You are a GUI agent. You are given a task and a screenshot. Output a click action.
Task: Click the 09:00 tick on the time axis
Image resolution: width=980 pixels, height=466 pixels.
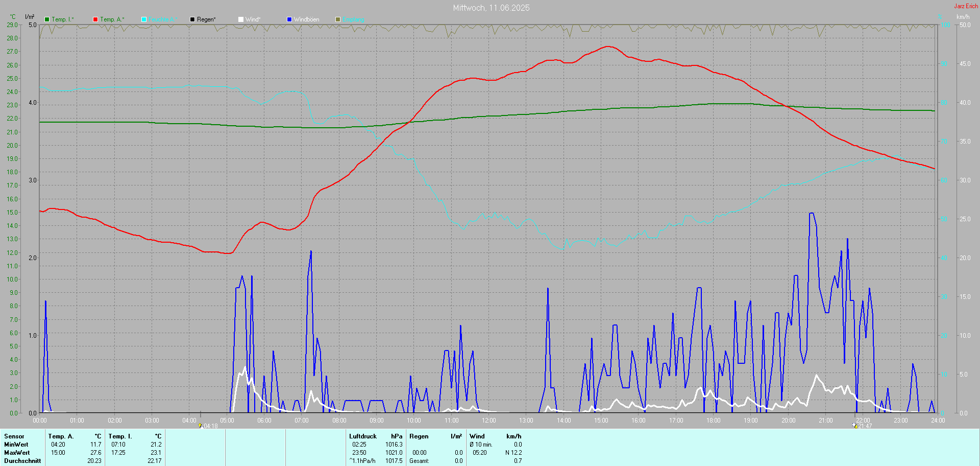tap(377, 421)
